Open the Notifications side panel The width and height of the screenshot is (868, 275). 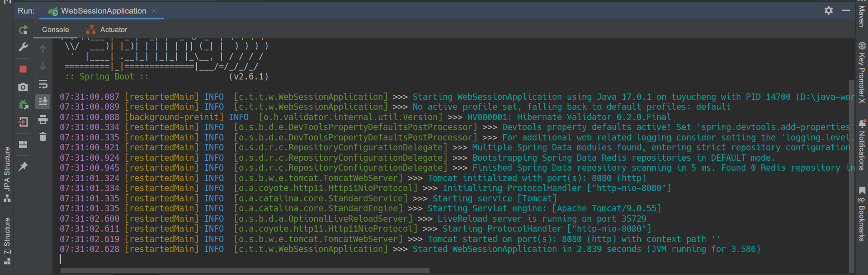click(862, 145)
